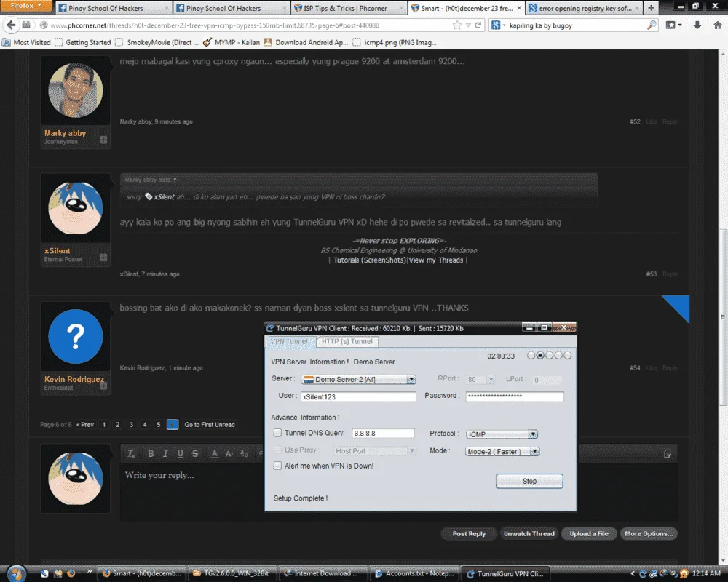Click remove formatting icon in editor

click(x=131, y=453)
